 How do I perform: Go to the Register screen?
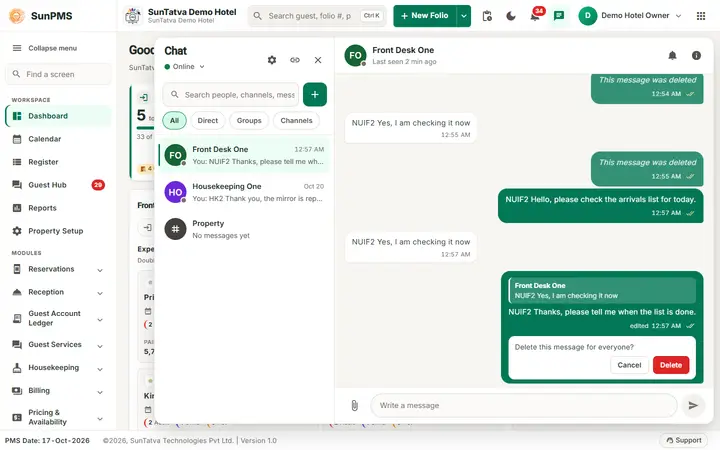point(58,162)
